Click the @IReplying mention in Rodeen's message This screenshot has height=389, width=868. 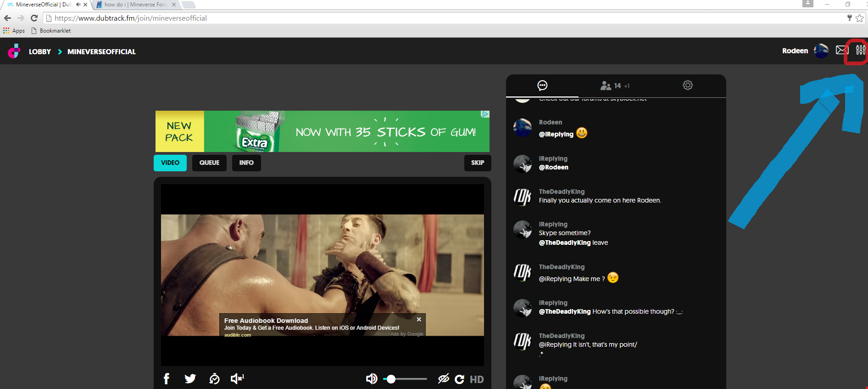pos(556,134)
